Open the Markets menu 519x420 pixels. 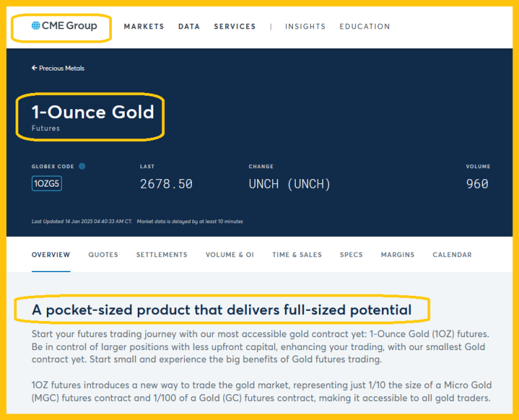click(144, 27)
